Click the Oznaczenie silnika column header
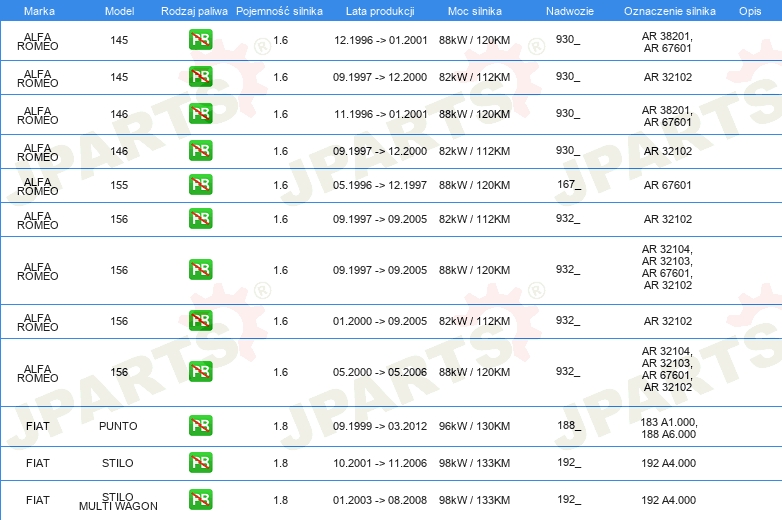Screen dimensions: 782x520 (670, 11)
